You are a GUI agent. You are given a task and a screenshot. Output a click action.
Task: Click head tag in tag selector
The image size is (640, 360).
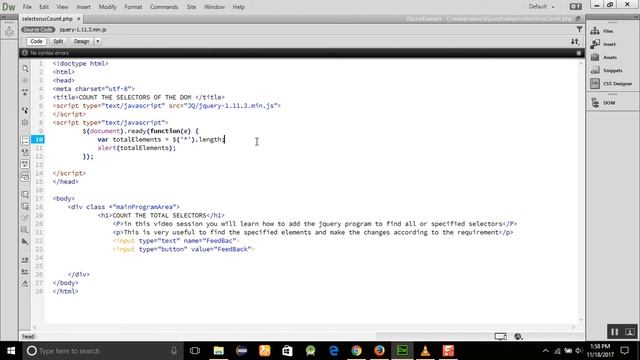(28, 337)
